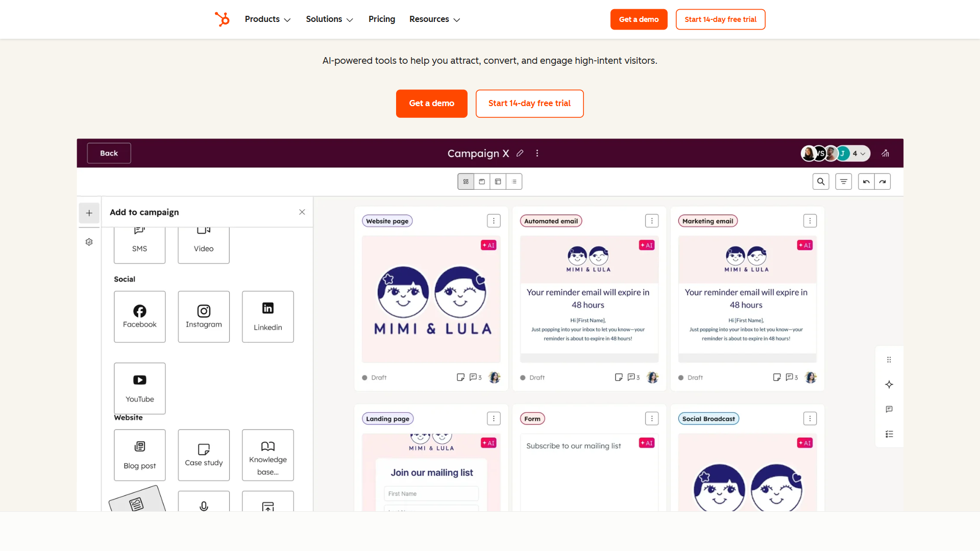The width and height of the screenshot is (980, 551).
Task: Click header Start 14-day free trial
Action: click(720, 19)
